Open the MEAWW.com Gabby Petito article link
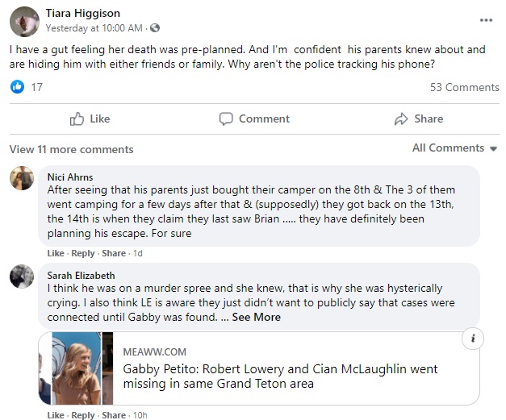 point(280,376)
